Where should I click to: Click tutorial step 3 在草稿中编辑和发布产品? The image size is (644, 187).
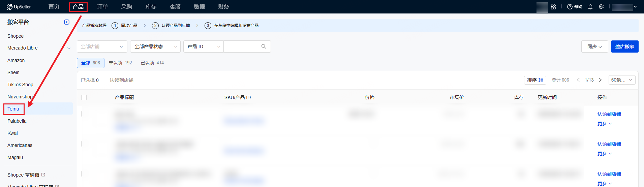(232, 26)
